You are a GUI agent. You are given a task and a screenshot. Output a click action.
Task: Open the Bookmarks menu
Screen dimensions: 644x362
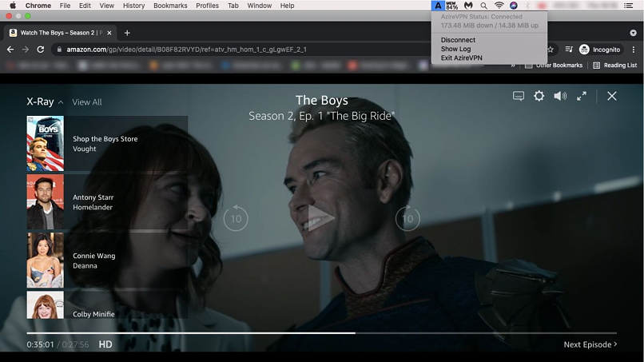170,6
